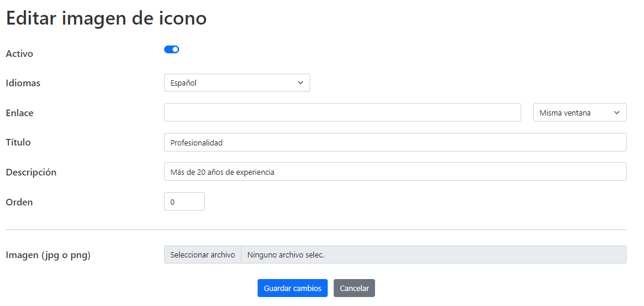Open the Idiomas dropdown showing Español
Image resolution: width=644 pixels, height=306 pixels.
pos(237,83)
